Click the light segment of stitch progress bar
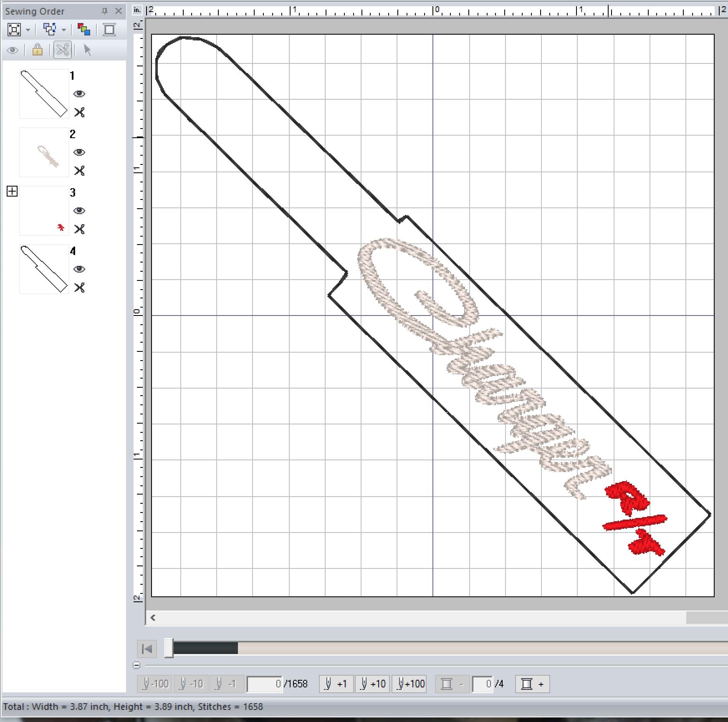 [483, 648]
